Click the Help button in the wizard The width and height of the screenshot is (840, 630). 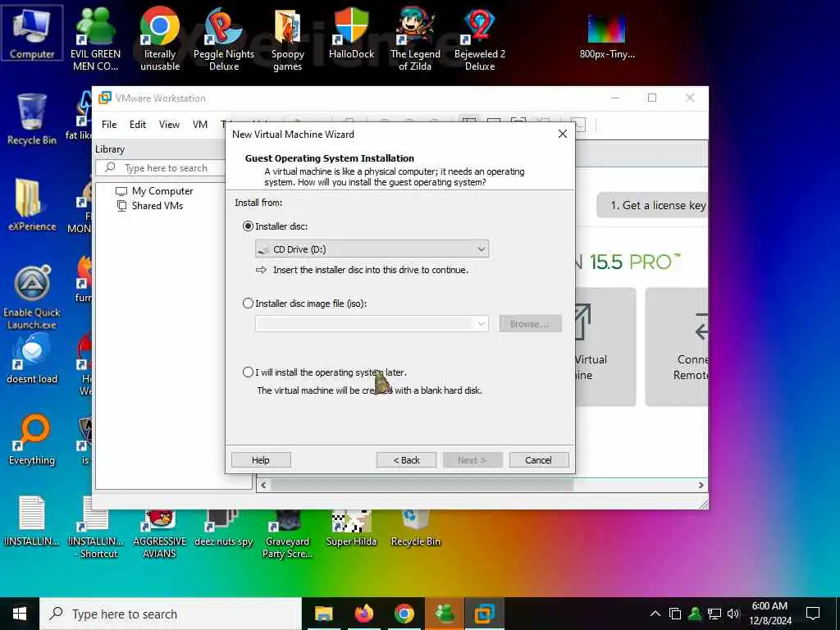pyautogui.click(x=261, y=460)
